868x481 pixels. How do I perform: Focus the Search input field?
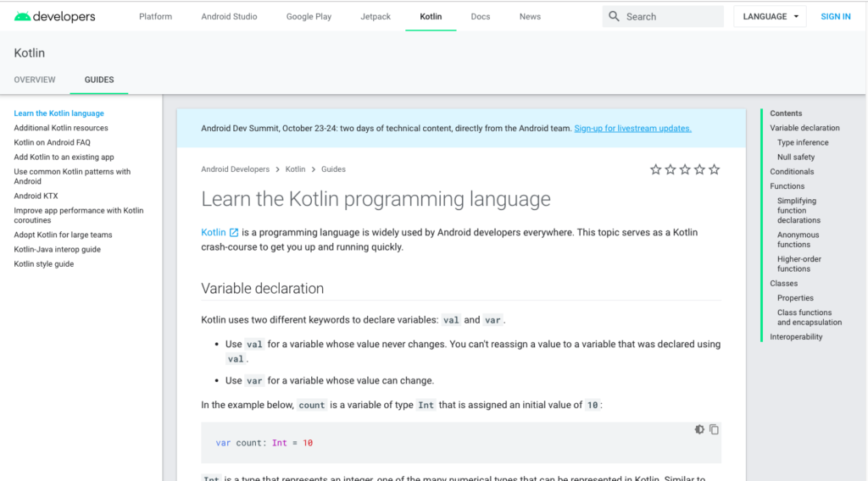[663, 17]
